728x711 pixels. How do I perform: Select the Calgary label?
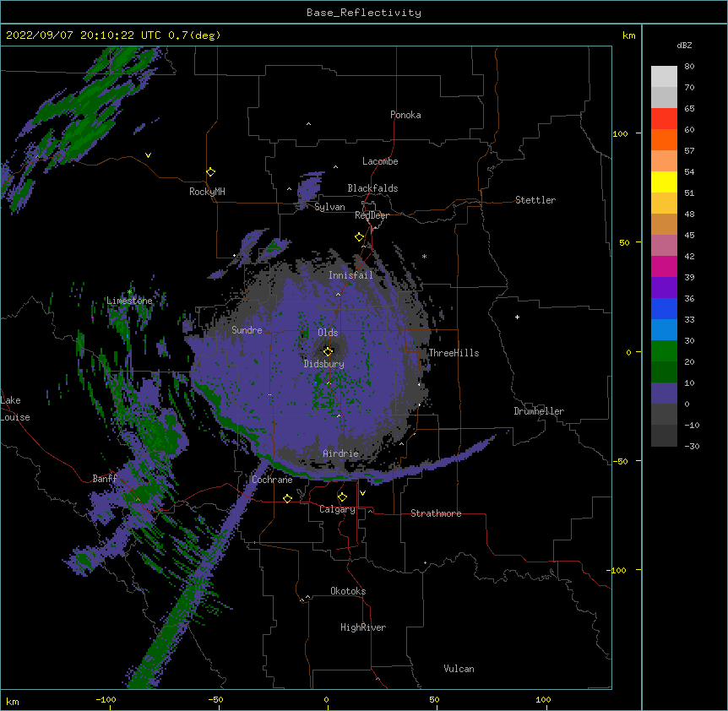click(337, 509)
